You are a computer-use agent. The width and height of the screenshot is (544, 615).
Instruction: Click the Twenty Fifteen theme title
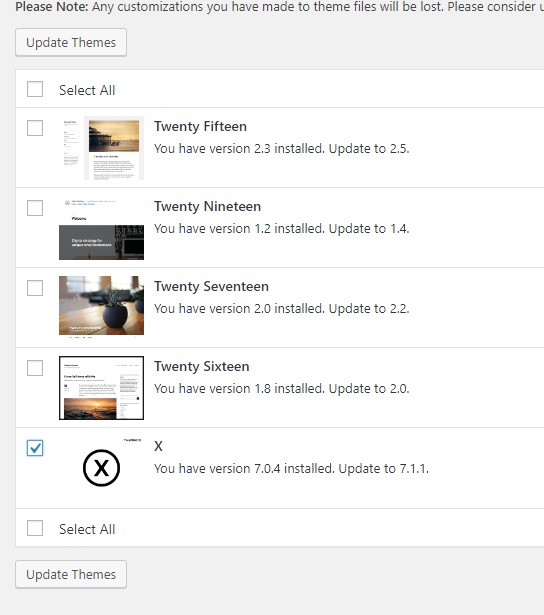[200, 127]
